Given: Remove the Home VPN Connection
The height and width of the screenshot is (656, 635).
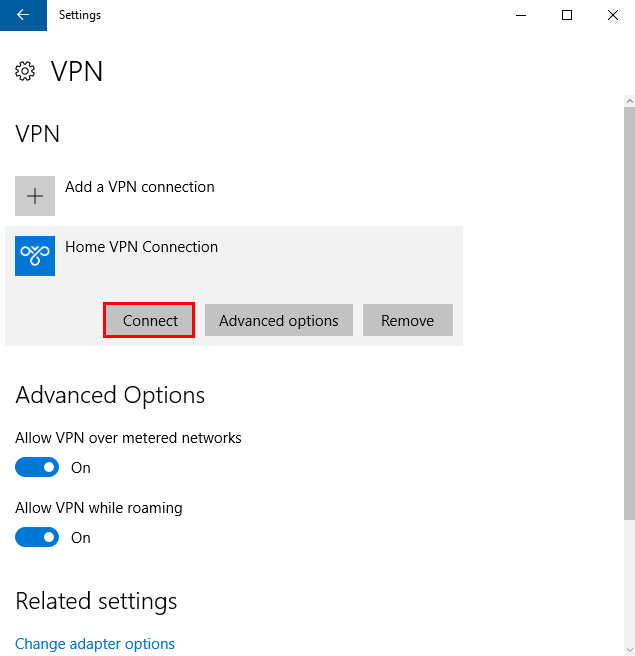Looking at the screenshot, I should (407, 321).
